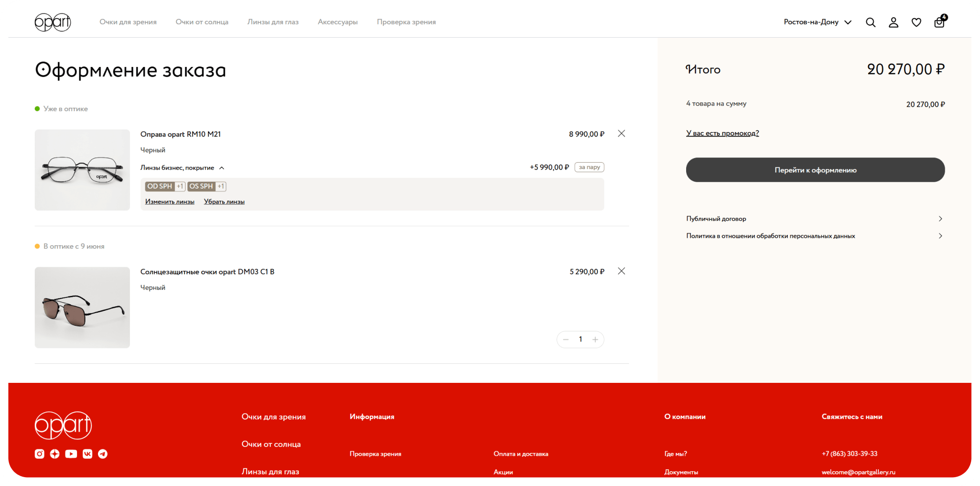Remove Оправа opart RM10 M21 from cart
The height and width of the screenshot is (486, 980).
click(621, 134)
